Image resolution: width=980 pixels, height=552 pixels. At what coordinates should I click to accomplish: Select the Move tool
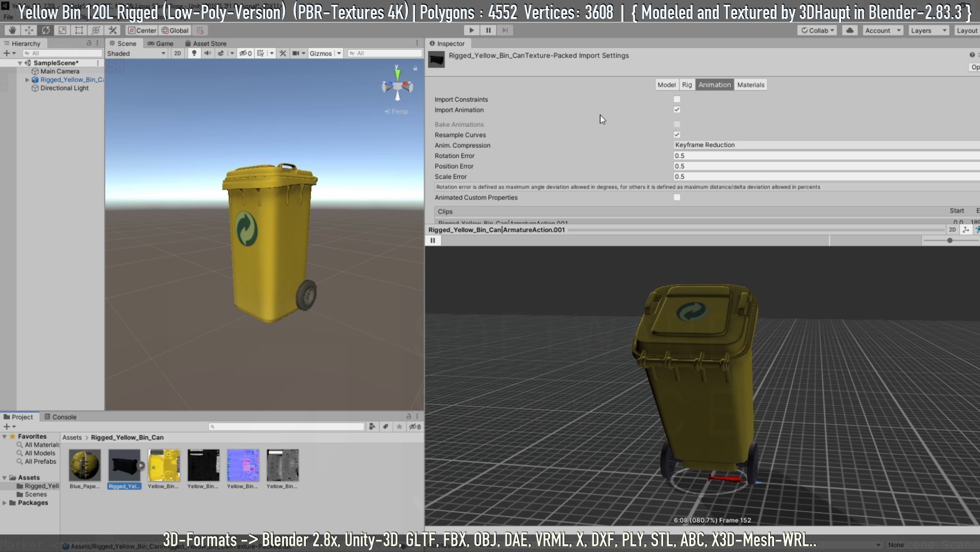[29, 30]
